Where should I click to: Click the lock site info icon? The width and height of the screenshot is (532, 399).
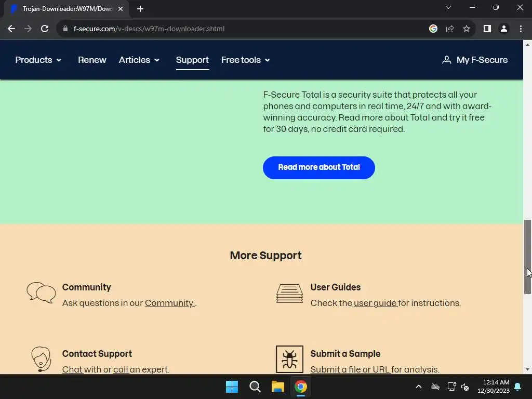point(65,29)
